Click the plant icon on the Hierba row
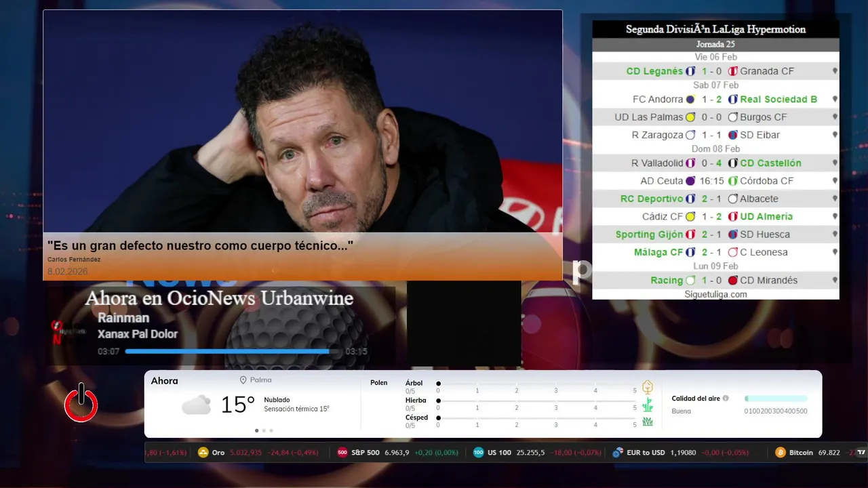 click(x=648, y=405)
